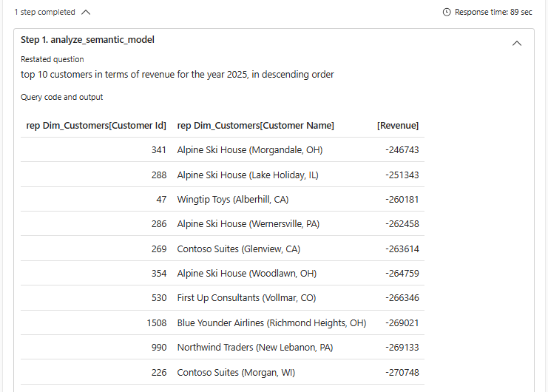
Task: Select the [Revenue] column header
Action: [398, 126]
